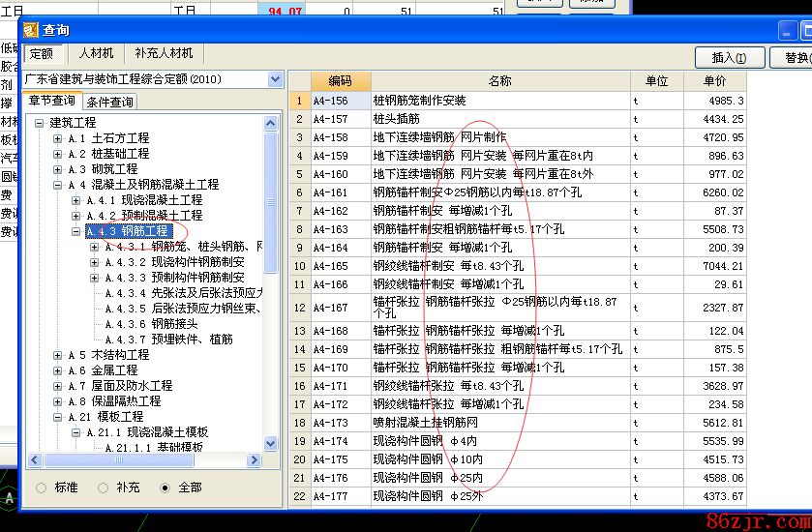
Task: Switch to the 人材机 tab
Action: point(96,53)
